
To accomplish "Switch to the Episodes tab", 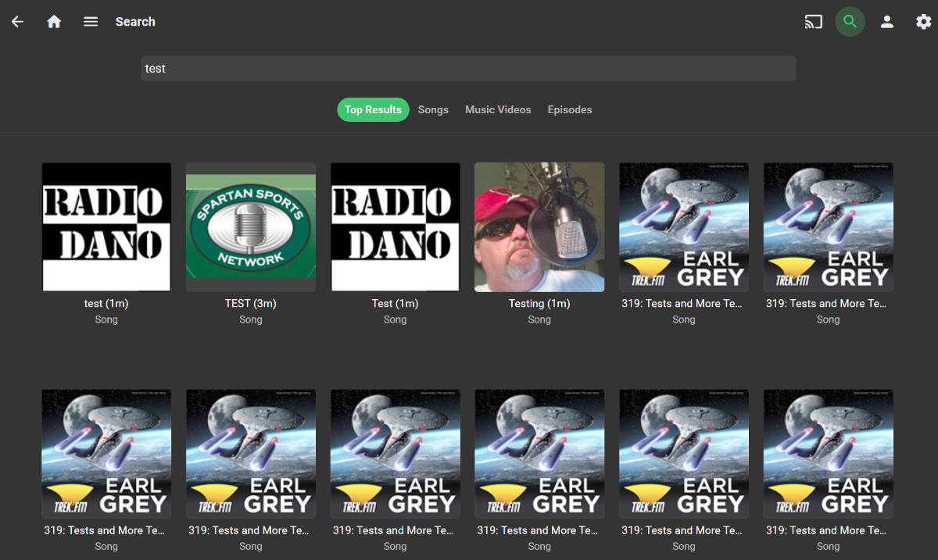I will (x=570, y=110).
